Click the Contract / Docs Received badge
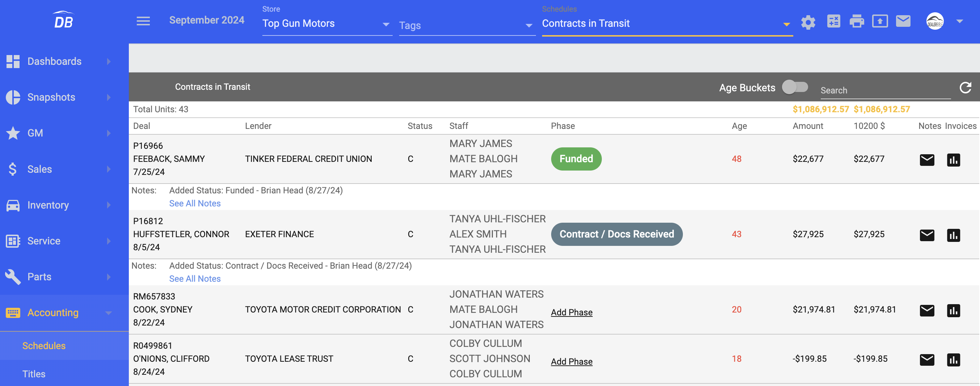 [616, 234]
